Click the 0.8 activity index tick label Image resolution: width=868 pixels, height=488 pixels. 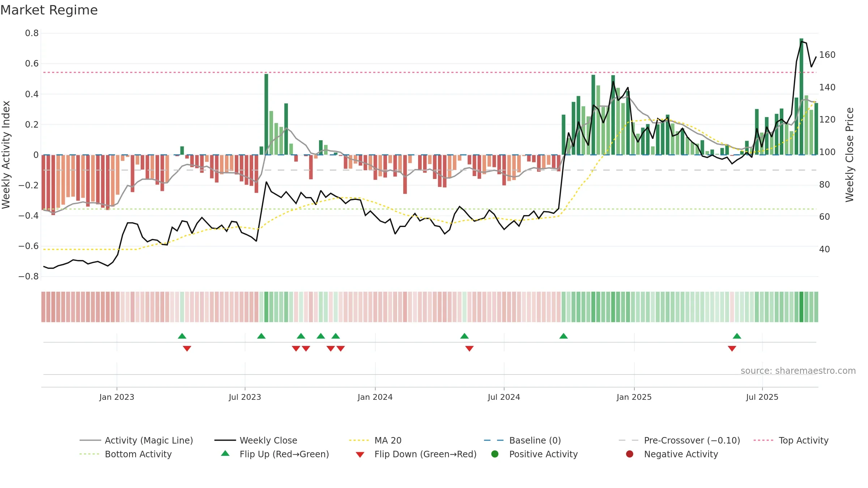[x=32, y=33]
